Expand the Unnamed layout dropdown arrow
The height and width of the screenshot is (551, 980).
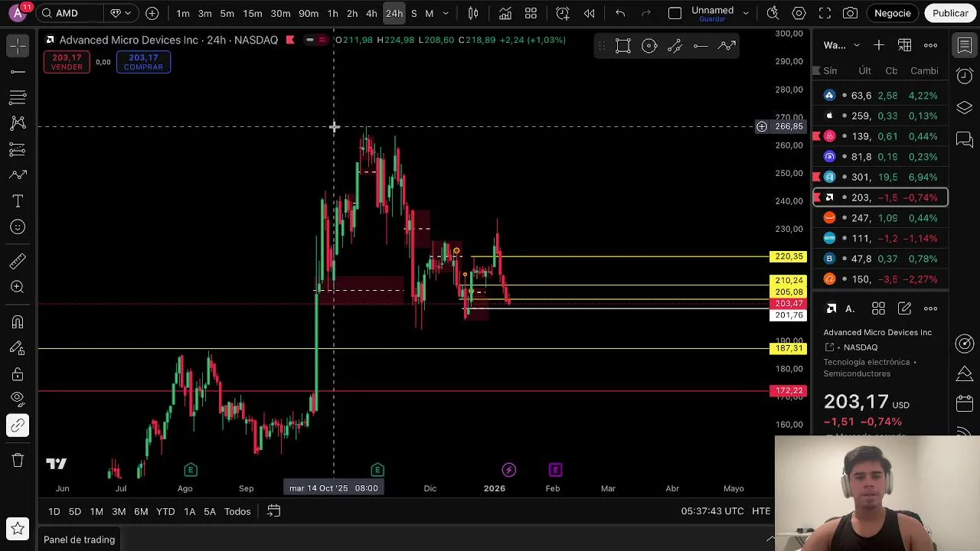coord(747,13)
